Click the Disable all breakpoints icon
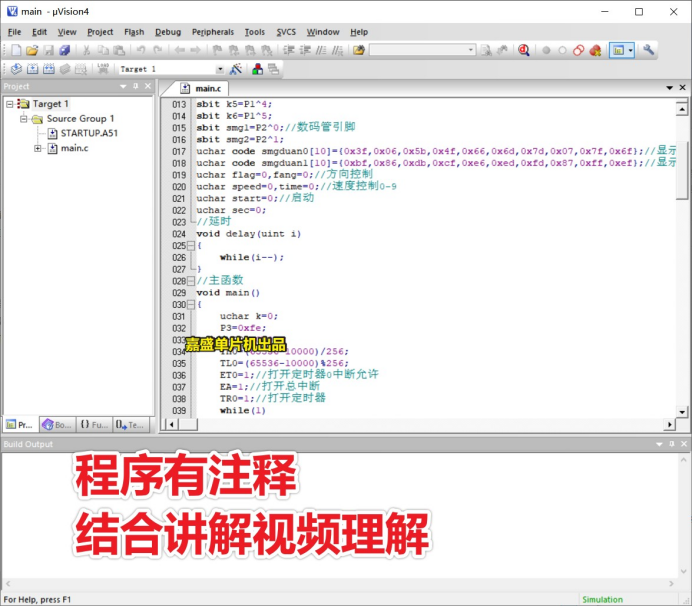The image size is (693, 607). [579, 50]
